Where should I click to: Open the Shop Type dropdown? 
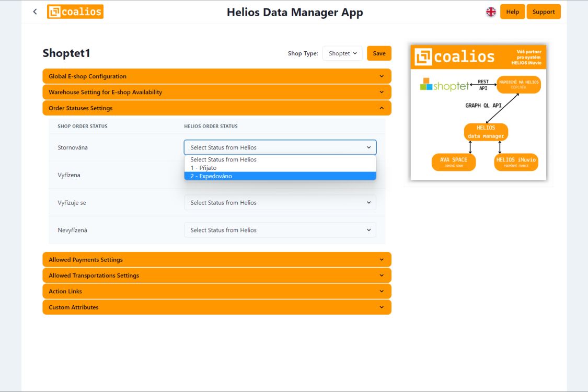point(342,53)
